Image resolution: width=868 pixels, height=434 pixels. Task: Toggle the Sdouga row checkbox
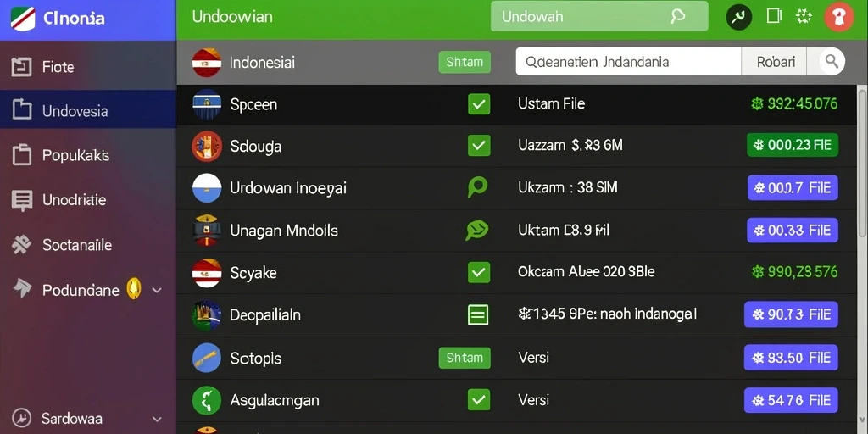(479, 146)
